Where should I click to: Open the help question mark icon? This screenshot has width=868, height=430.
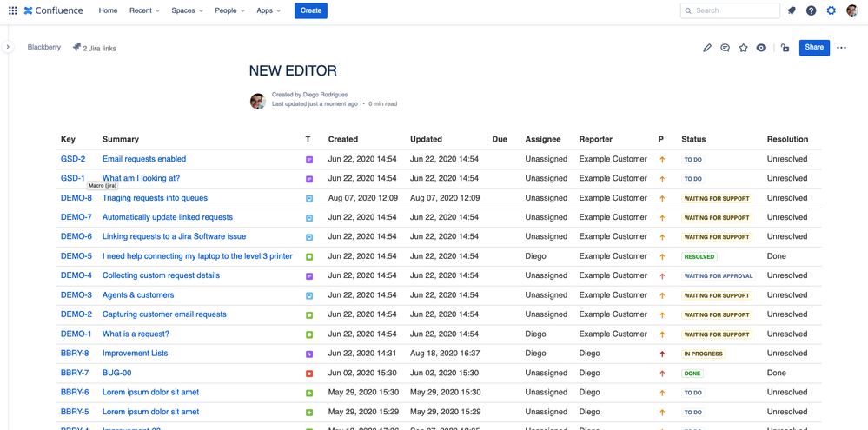812,10
